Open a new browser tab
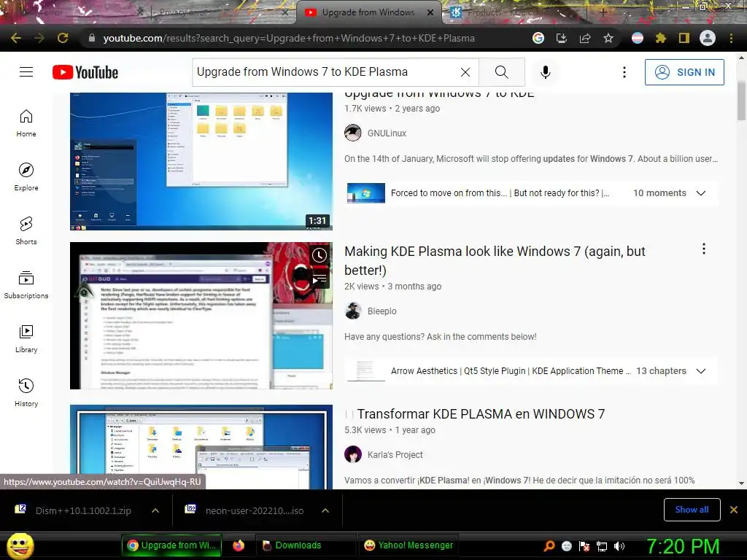747x560 pixels. 603,12
